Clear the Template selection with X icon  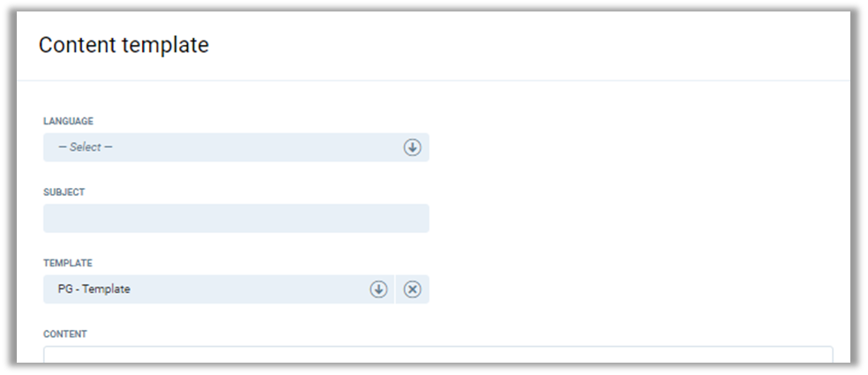(412, 289)
